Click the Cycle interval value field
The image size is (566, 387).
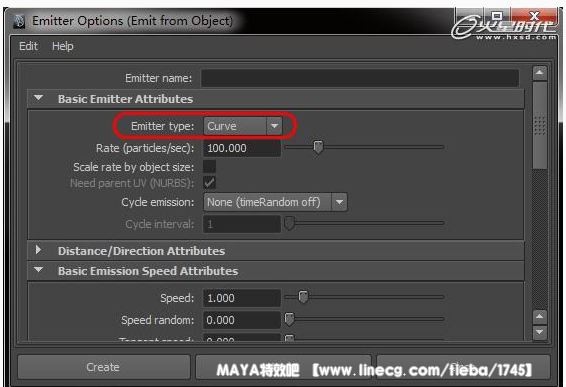[241, 224]
